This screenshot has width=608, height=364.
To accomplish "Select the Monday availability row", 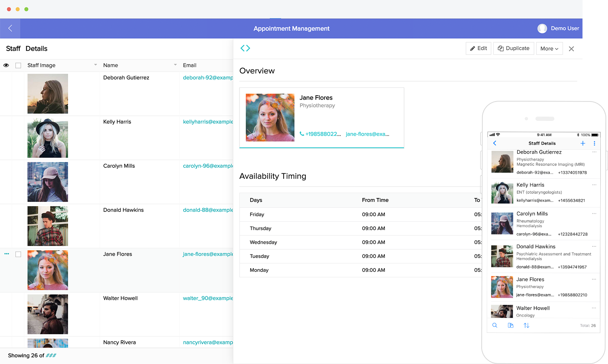I will click(x=360, y=270).
